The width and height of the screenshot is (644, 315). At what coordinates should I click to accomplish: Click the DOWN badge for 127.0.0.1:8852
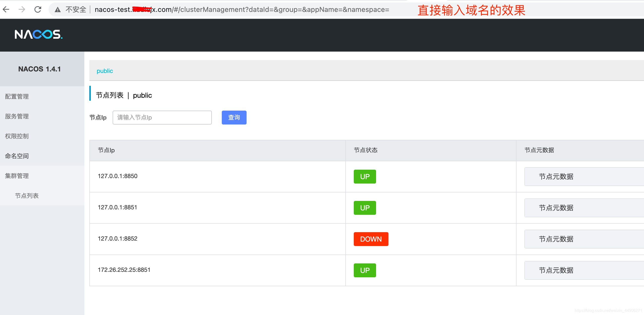click(x=371, y=239)
